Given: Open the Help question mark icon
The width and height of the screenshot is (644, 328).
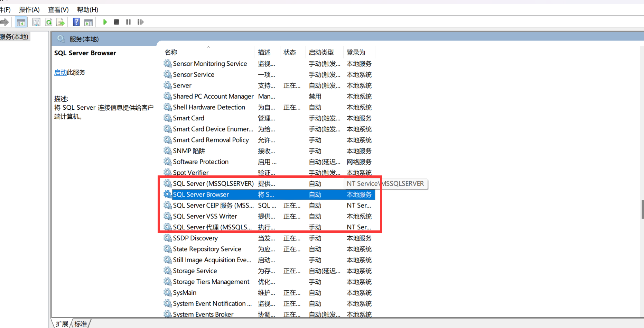Looking at the screenshot, I should pyautogui.click(x=76, y=22).
